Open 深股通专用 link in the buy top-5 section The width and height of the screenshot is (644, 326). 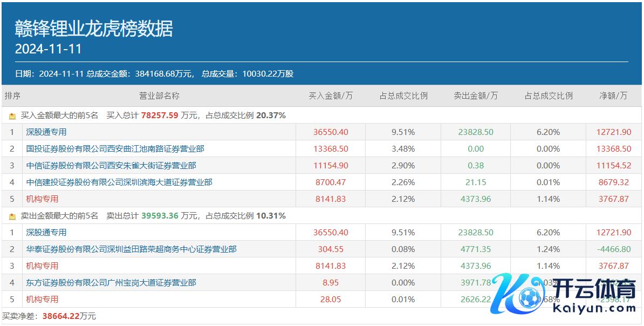coord(46,132)
